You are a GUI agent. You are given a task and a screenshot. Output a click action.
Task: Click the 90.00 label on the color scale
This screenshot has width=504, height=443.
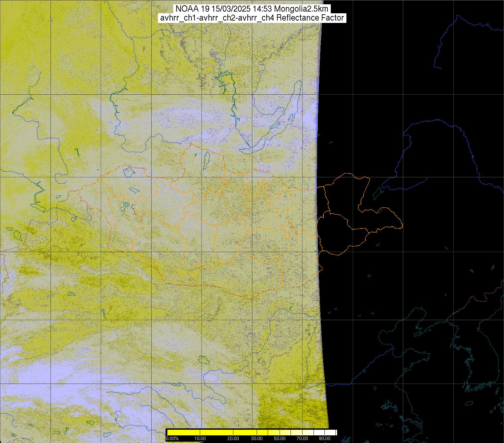coord(324,439)
